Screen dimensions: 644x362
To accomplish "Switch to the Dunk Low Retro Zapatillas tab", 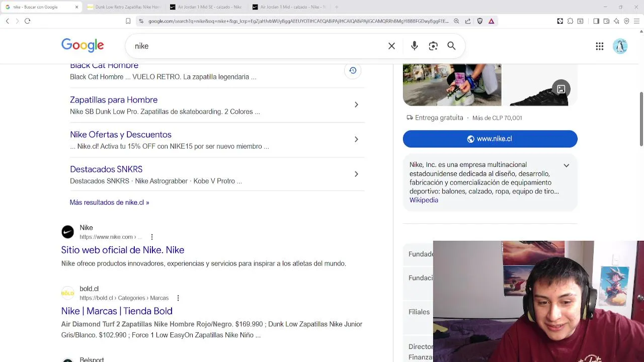I will point(123,7).
